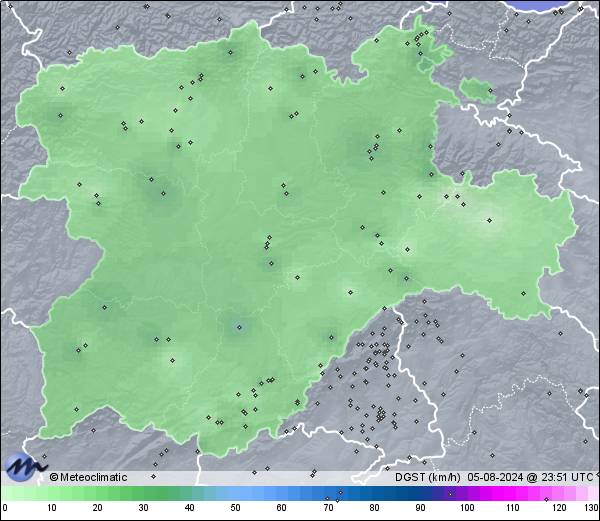The width and height of the screenshot is (600, 521).
Task: Click the 60 value on the scale
Action: tap(282, 508)
